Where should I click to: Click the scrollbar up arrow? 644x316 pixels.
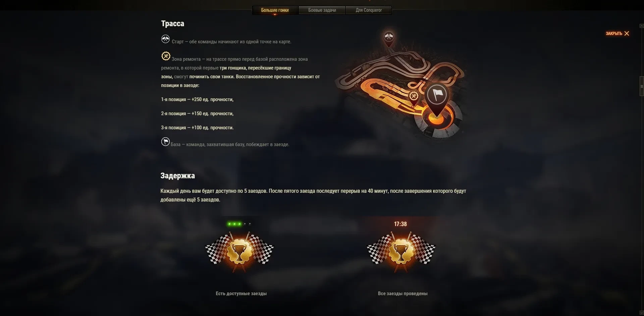click(642, 26)
